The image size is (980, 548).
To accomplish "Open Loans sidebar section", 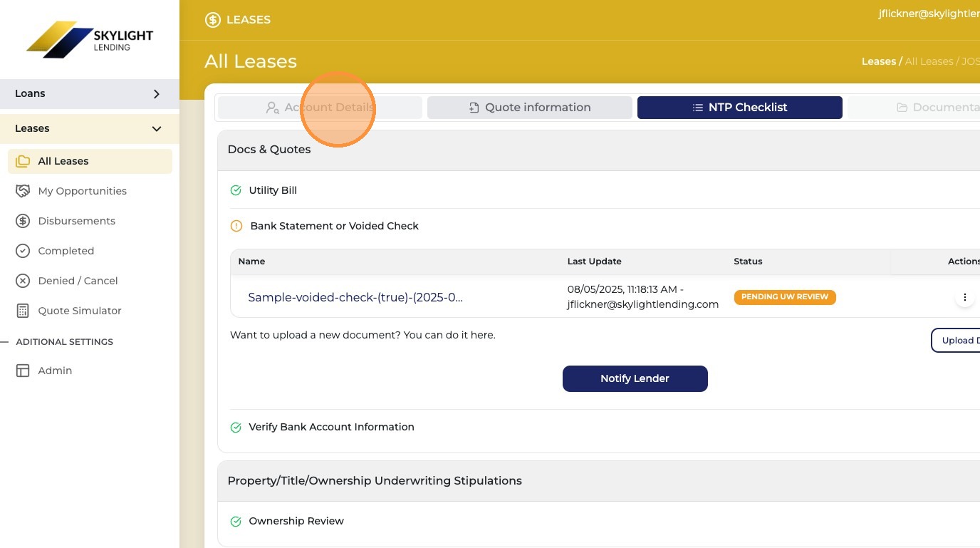I will pos(90,94).
